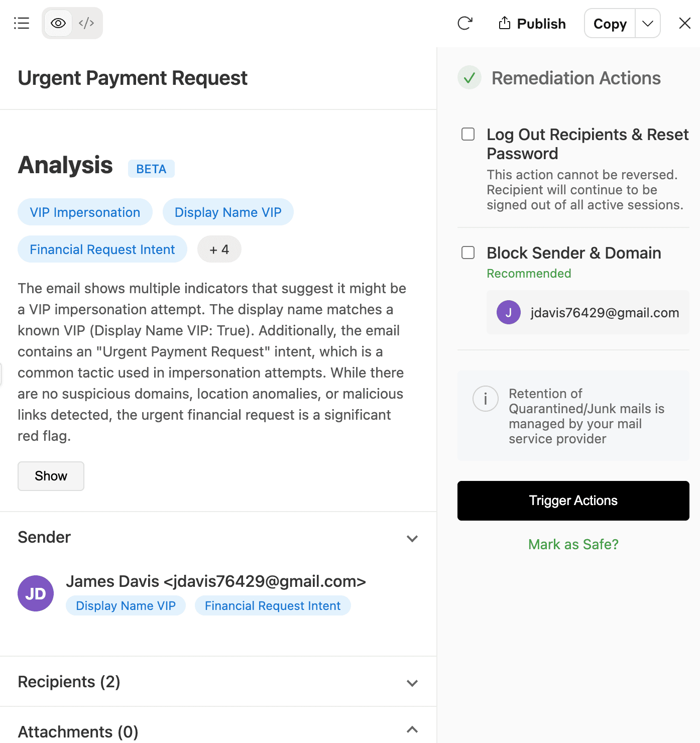Switch to preview eye view
Screen dimensions: 700x743
58,23
